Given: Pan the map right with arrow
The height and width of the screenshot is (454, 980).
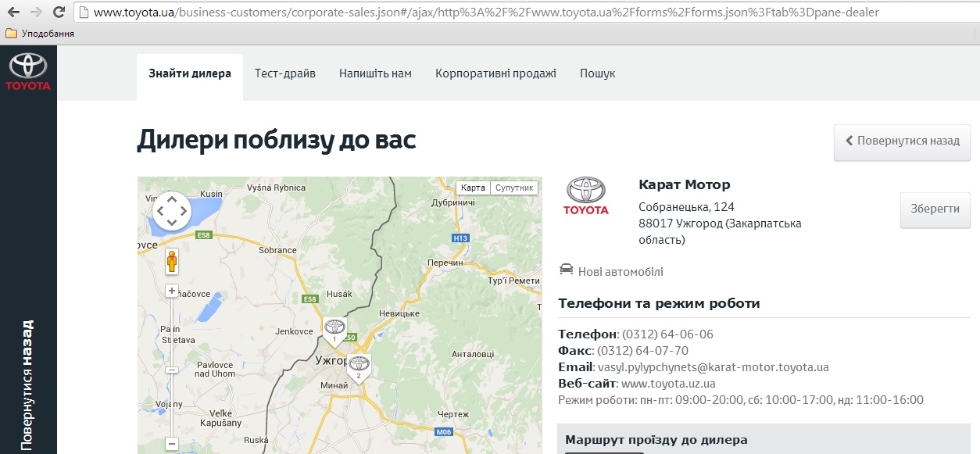Looking at the screenshot, I should (x=184, y=211).
